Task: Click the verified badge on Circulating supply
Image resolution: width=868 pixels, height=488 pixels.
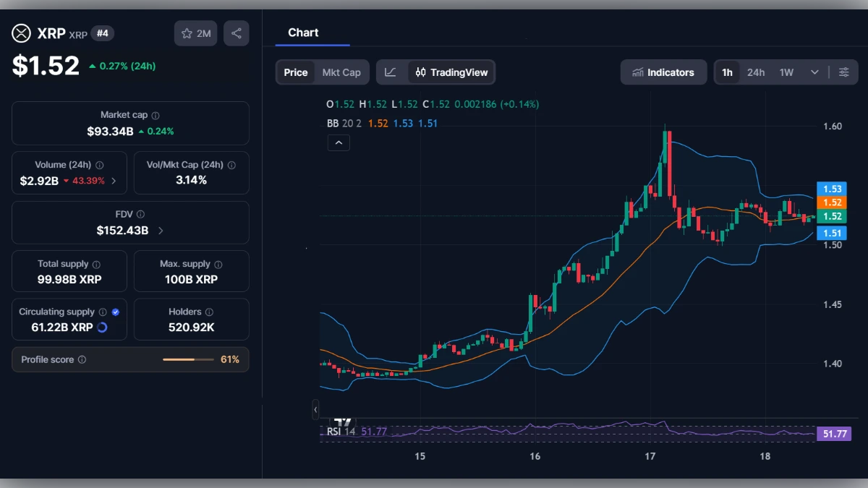Action: [x=114, y=311]
